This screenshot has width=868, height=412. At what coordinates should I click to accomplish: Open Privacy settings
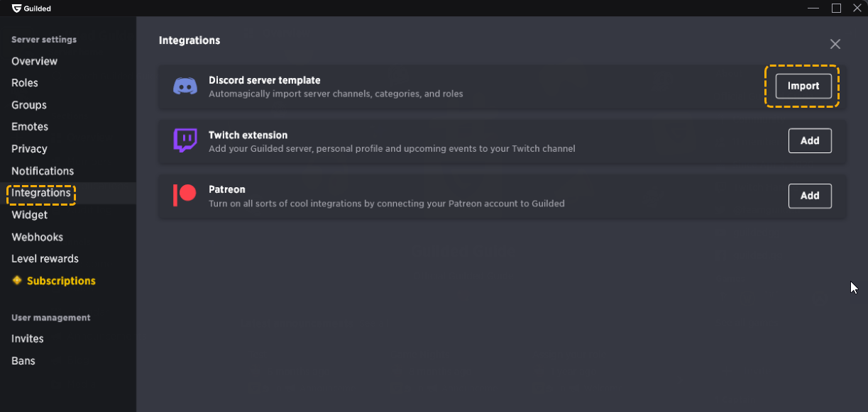pyautogui.click(x=29, y=149)
